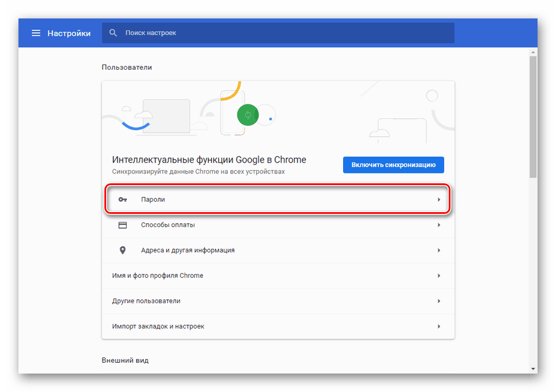The image size is (556, 392).
Task: Focus the Поиск настроек search field
Action: click(x=278, y=33)
